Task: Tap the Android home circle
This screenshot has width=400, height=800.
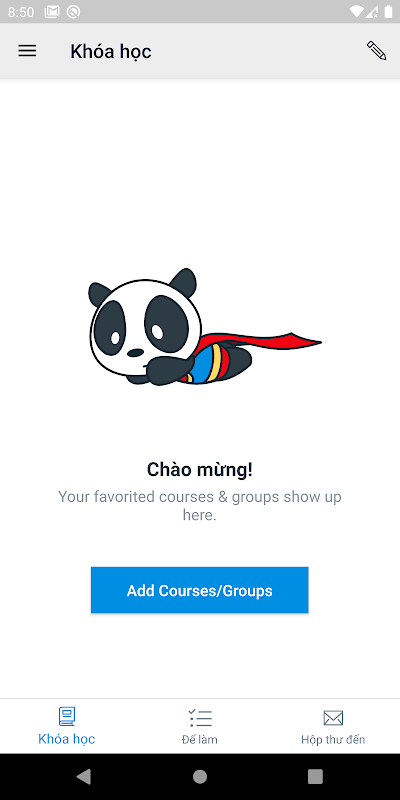Action: click(x=200, y=777)
